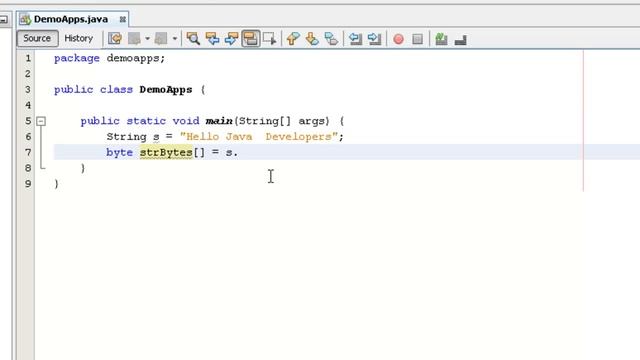Image resolution: width=640 pixels, height=360 pixels.
Task: Collapse the main method code fold
Action: [x=41, y=121]
